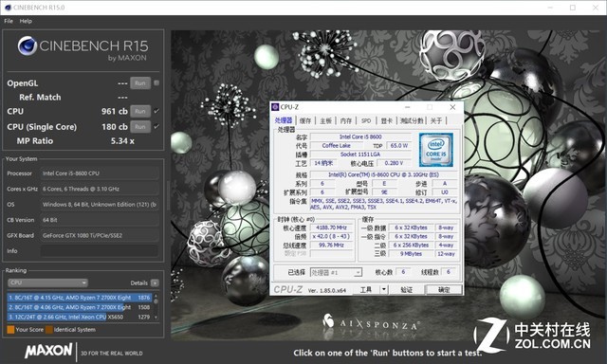Click the 验证 button in CPU-Z

coord(406,289)
